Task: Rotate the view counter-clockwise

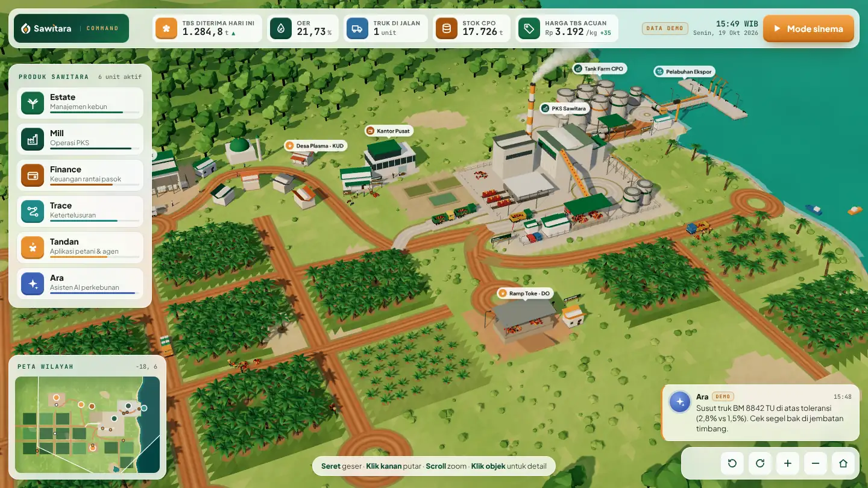Action: 732,463
